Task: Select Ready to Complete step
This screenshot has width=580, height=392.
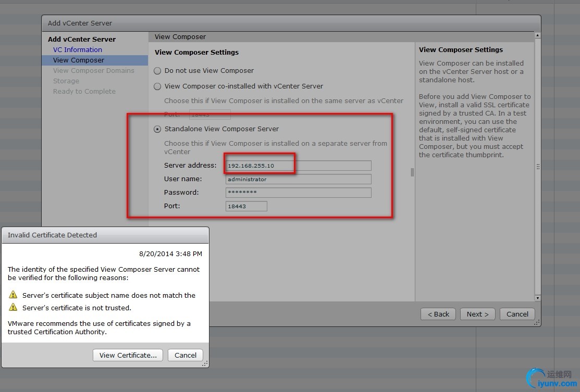Action: (x=84, y=91)
